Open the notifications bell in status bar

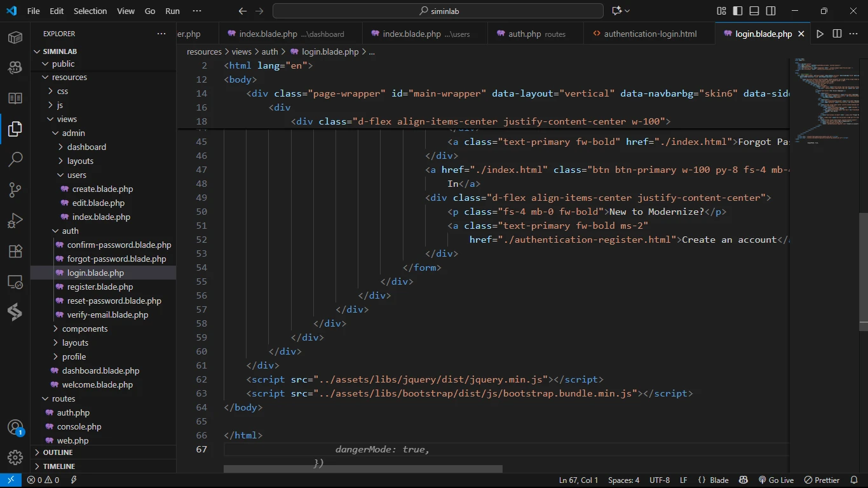click(854, 480)
